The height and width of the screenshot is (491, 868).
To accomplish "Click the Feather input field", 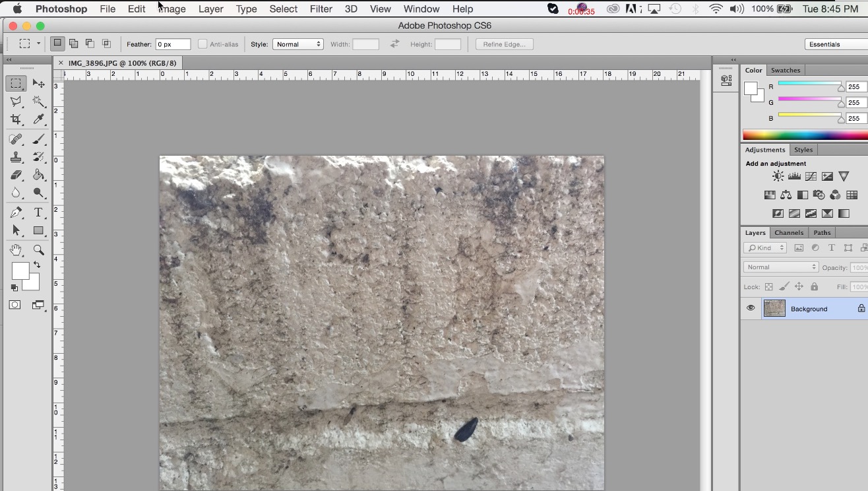I will point(173,44).
